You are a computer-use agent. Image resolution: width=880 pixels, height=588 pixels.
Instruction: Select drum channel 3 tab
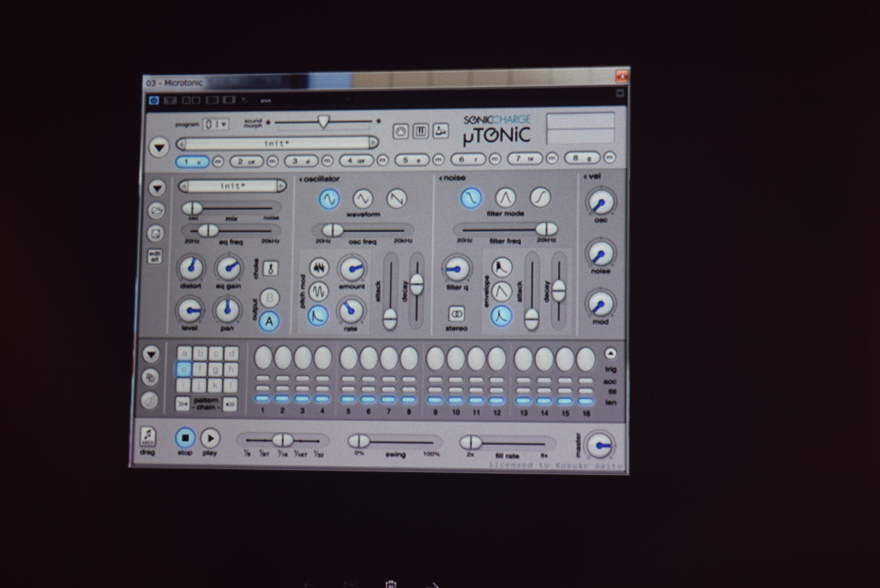point(301,161)
